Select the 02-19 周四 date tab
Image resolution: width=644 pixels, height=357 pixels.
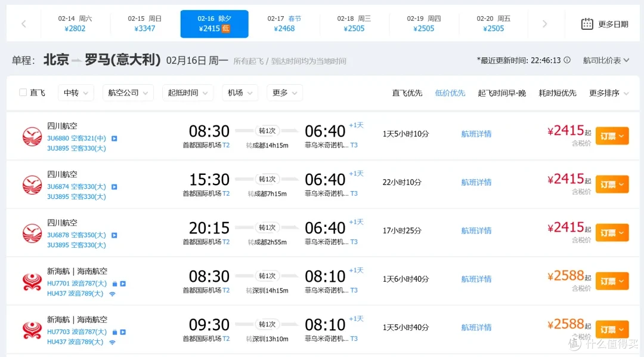point(424,24)
